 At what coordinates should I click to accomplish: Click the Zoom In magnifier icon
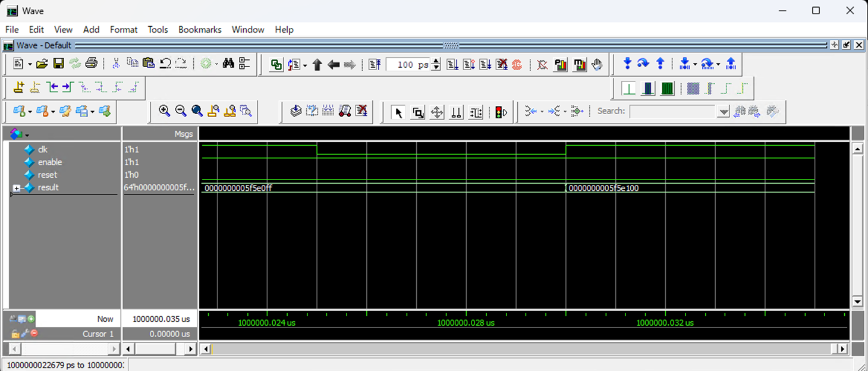(x=165, y=111)
